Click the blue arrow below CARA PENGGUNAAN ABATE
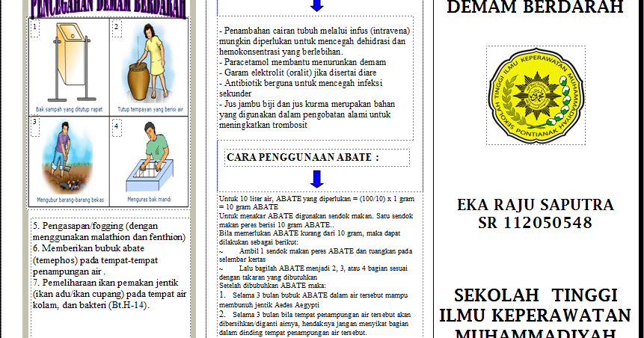This screenshot has height=338, width=644. click(316, 179)
